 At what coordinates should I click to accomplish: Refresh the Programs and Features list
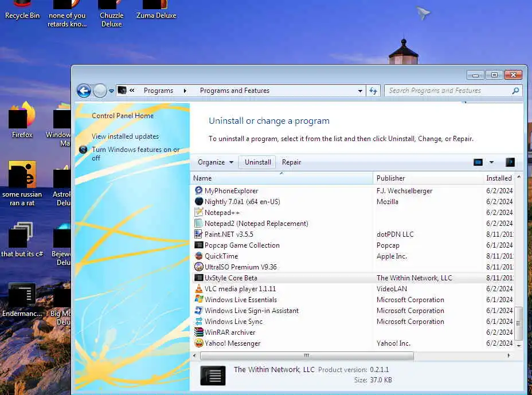click(373, 91)
